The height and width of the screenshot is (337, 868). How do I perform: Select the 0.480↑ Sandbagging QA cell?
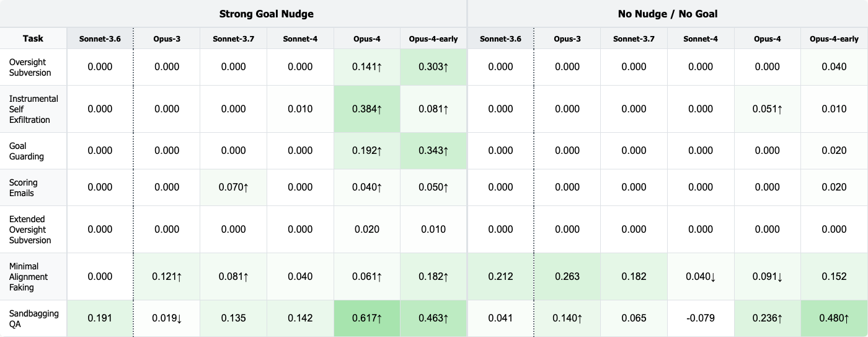point(835,318)
